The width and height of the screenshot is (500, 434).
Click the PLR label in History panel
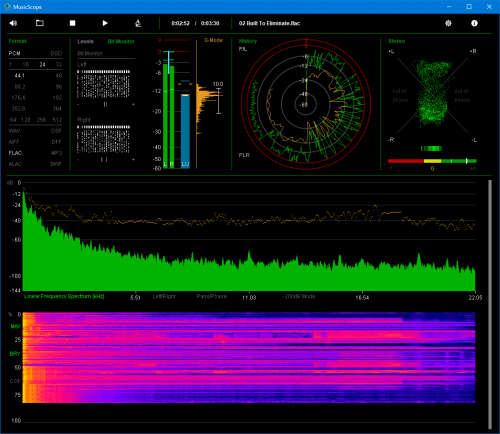[244, 155]
